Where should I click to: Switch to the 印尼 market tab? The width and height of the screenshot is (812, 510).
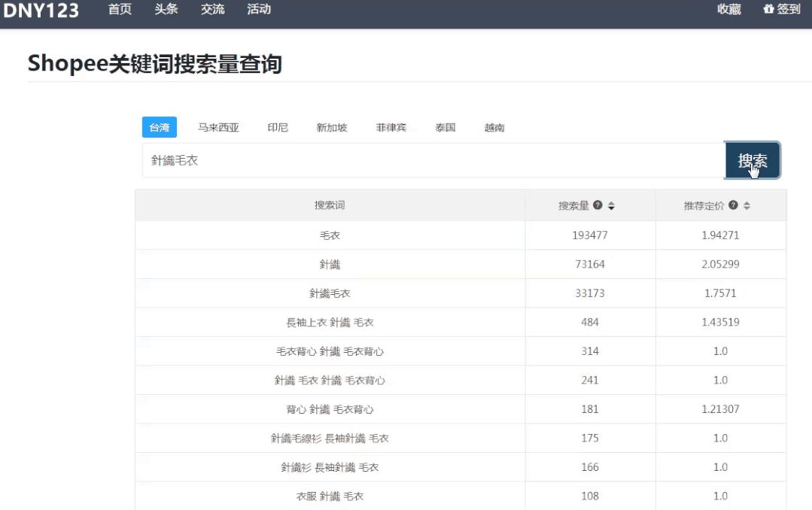tap(278, 127)
